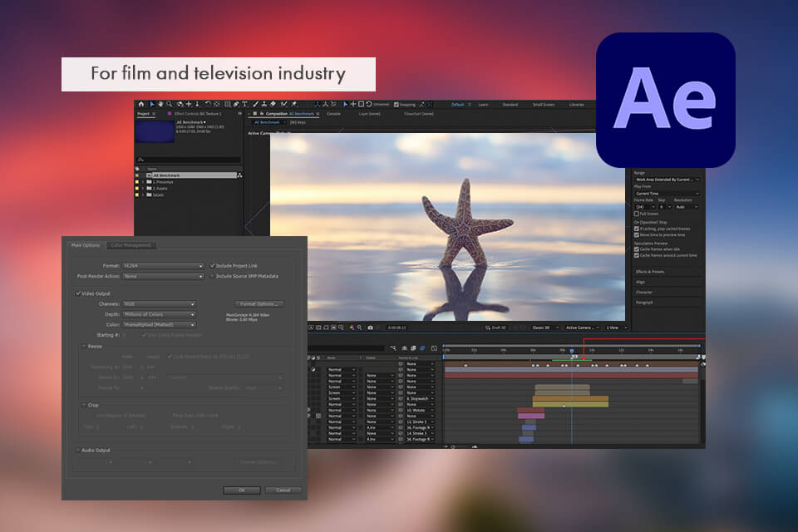Click the color channels icon below viewer
798x532 pixels.
click(352, 328)
